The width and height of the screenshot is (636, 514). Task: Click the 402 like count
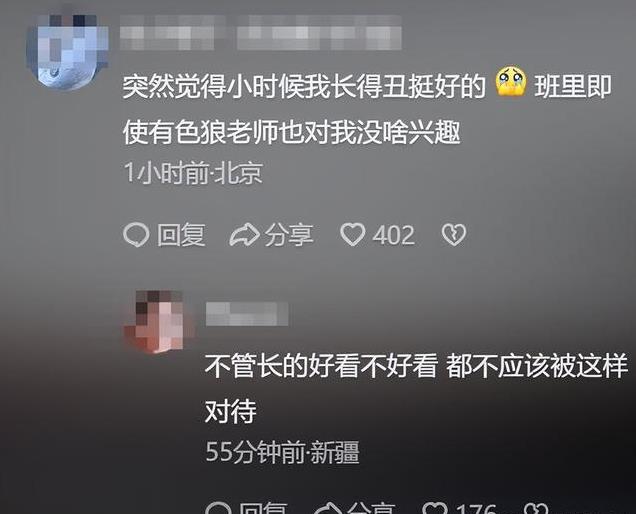pos(394,235)
